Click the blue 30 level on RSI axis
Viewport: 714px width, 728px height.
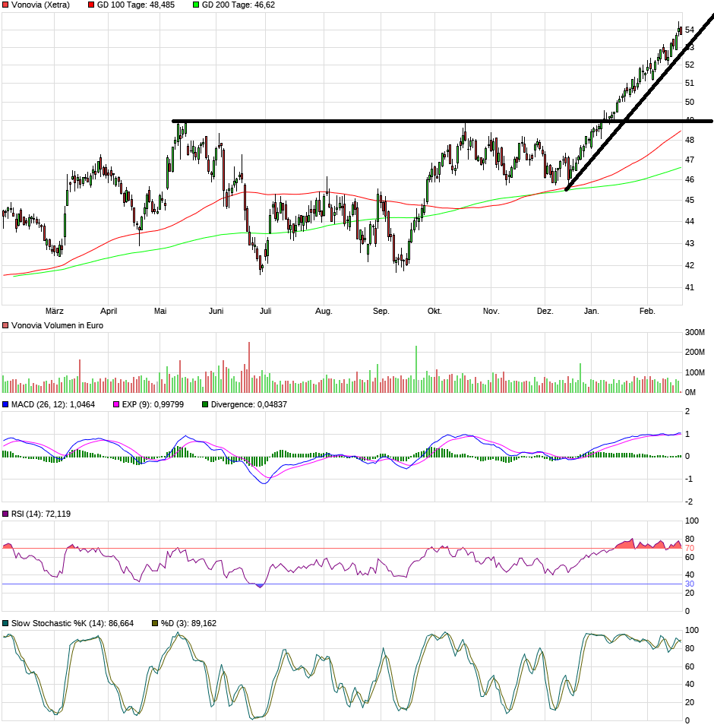coord(690,584)
